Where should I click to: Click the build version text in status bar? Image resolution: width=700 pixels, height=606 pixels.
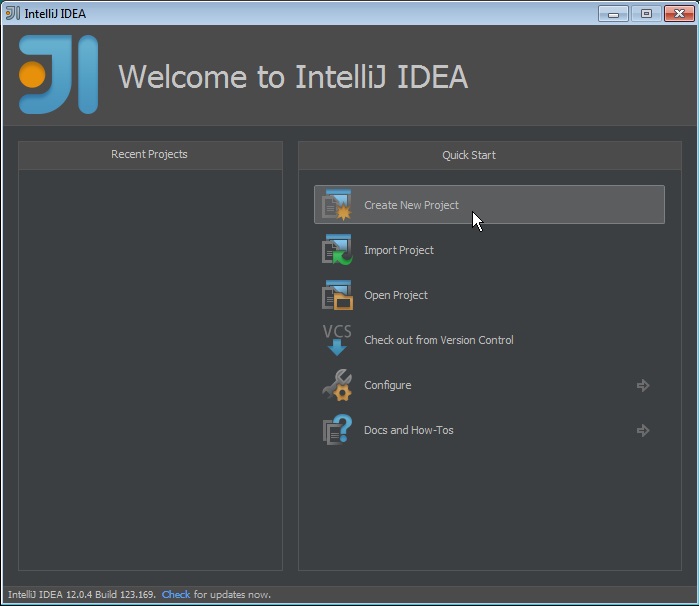pyautogui.click(x=82, y=594)
